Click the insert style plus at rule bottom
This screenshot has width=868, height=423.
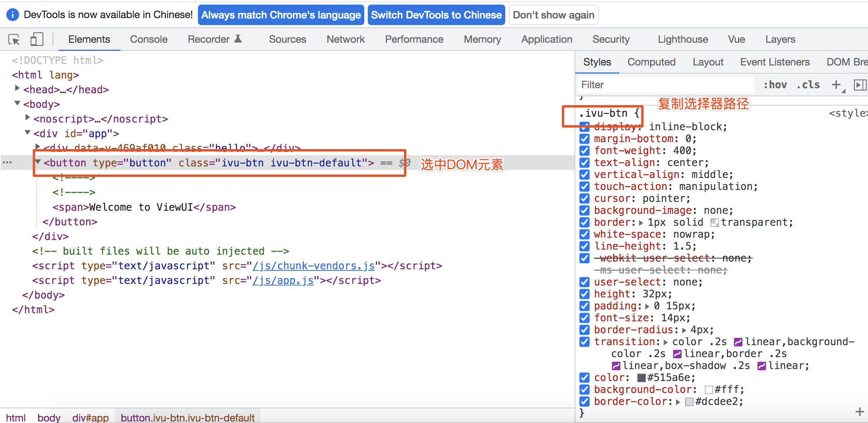click(x=860, y=412)
